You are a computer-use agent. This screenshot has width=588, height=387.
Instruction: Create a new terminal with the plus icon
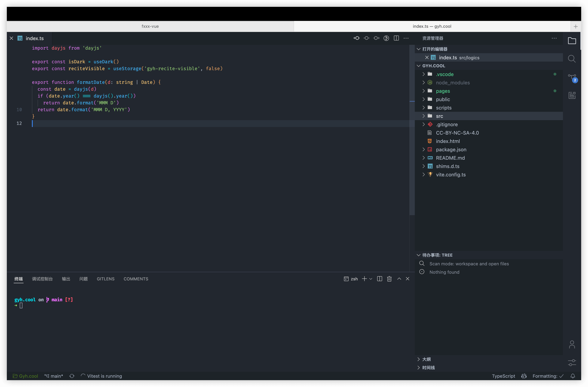364,279
